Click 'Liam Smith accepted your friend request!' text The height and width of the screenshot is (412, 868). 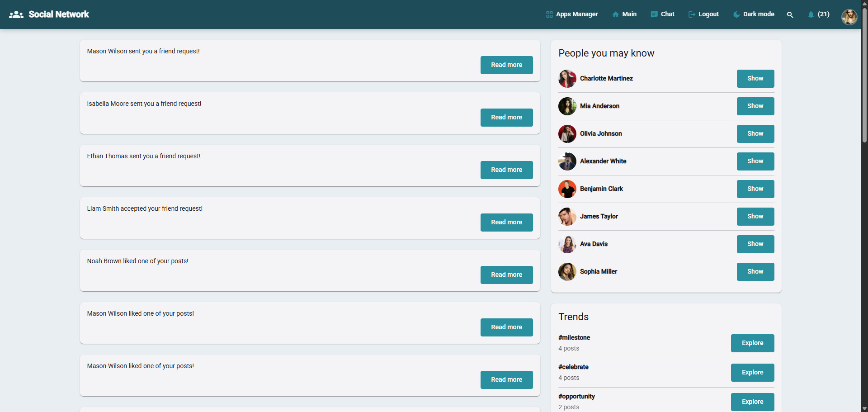145,208
